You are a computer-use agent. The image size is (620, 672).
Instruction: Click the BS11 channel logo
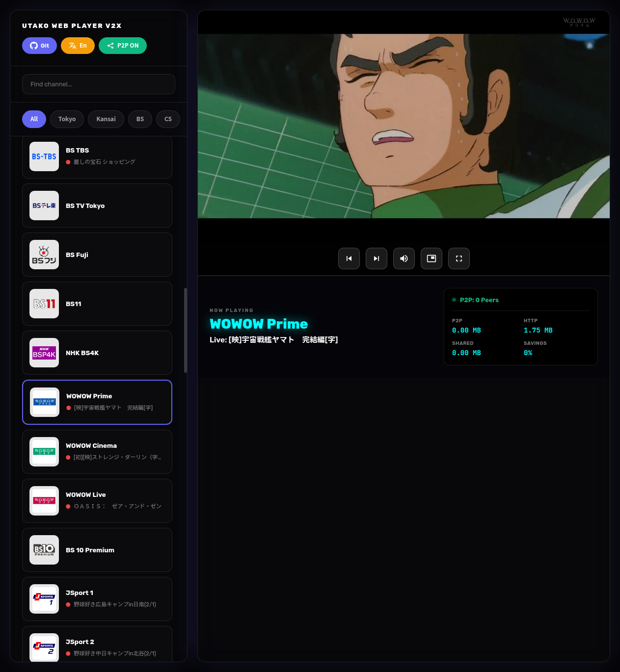pos(44,304)
